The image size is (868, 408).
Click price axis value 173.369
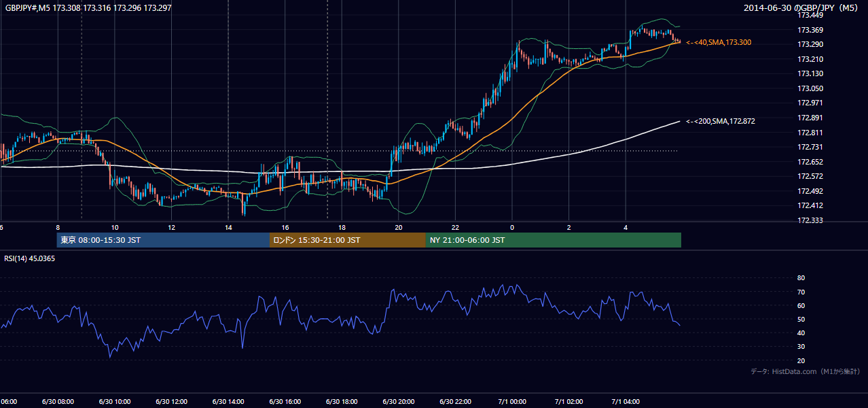[x=810, y=30]
